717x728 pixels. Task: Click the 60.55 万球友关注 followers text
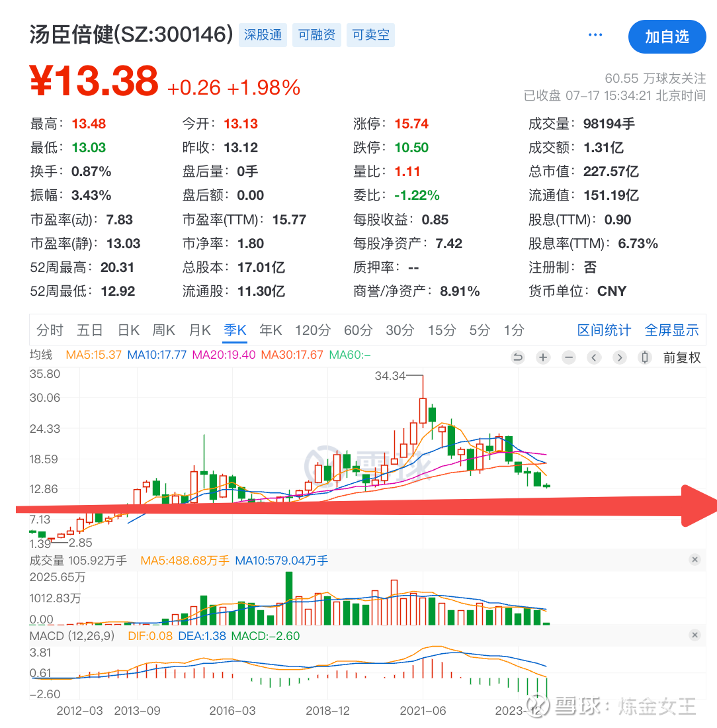[655, 79]
